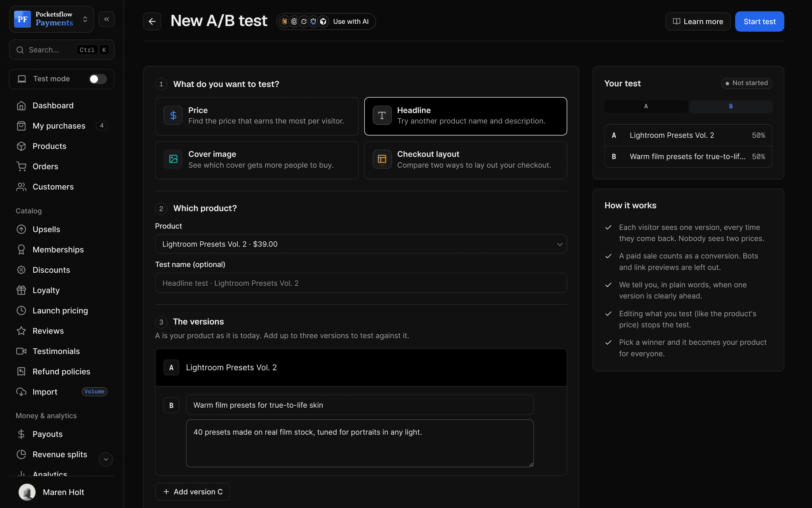
Task: Click the Test name optional input
Action: tap(361, 283)
